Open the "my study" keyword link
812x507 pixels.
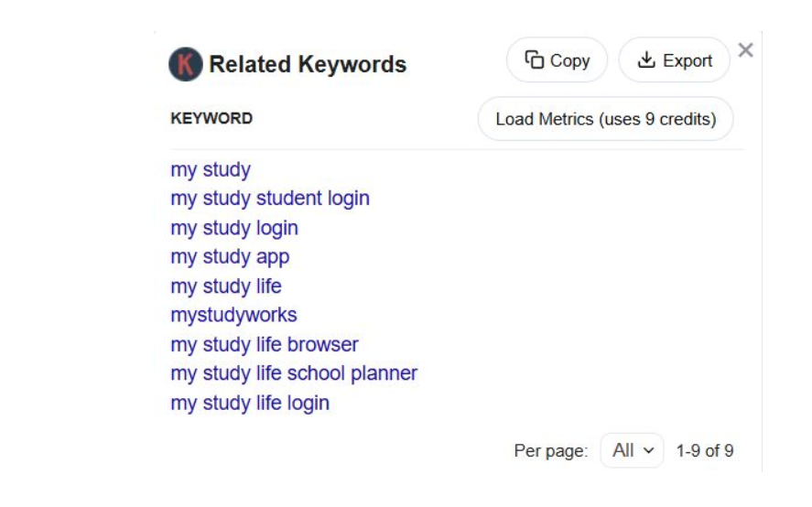pyautogui.click(x=211, y=170)
